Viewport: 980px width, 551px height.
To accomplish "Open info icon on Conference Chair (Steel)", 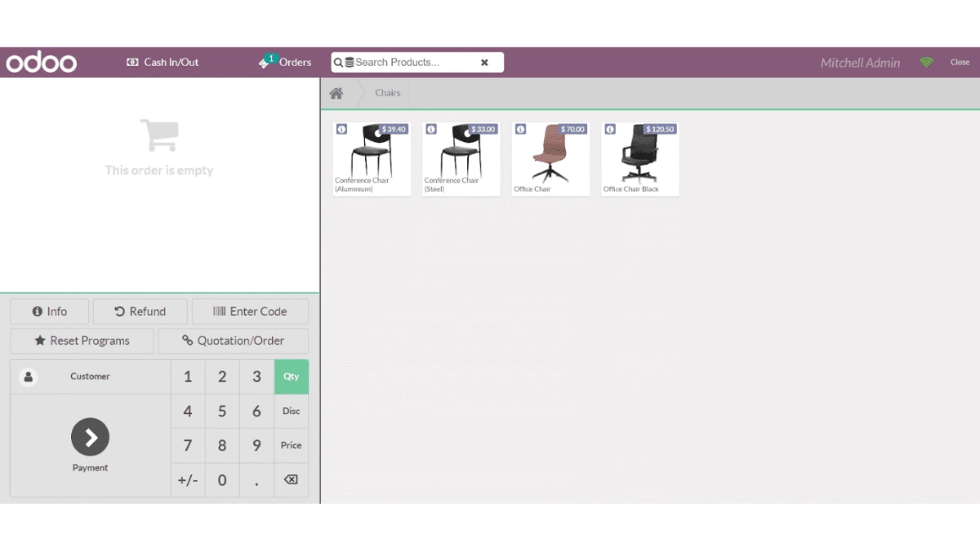I will click(431, 129).
